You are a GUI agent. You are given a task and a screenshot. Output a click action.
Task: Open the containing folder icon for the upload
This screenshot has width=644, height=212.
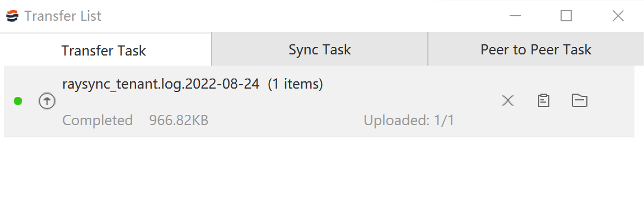click(x=580, y=100)
